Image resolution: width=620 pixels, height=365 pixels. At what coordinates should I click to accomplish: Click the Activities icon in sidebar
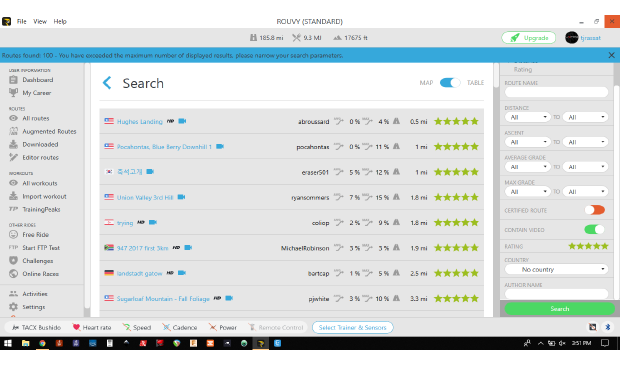[13, 294]
